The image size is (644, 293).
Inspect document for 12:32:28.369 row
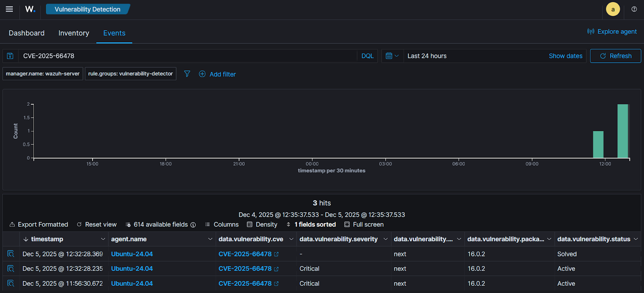[11, 254]
